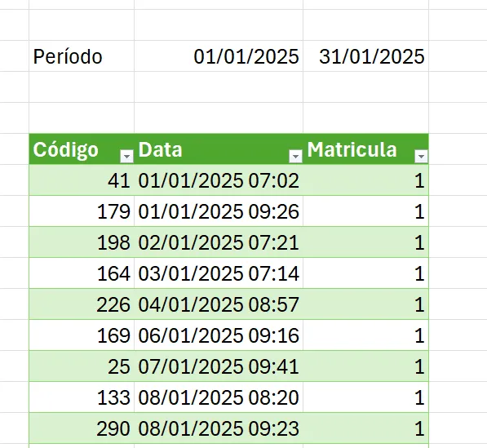Select the end date cell 31/01/2025

pos(366,56)
